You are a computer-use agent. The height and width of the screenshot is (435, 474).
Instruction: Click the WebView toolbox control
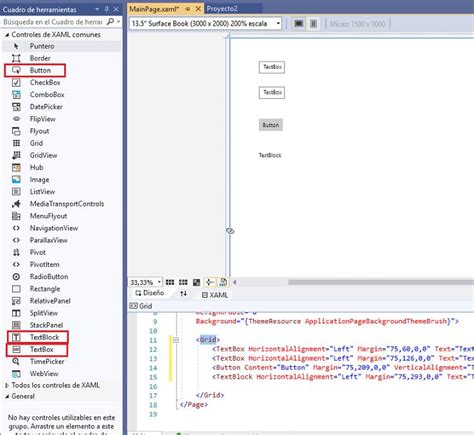coord(44,374)
